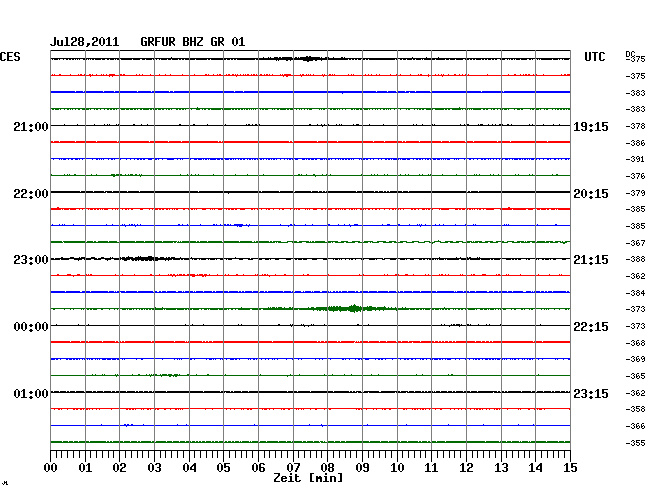Select the 21:00 local time label

31,126
